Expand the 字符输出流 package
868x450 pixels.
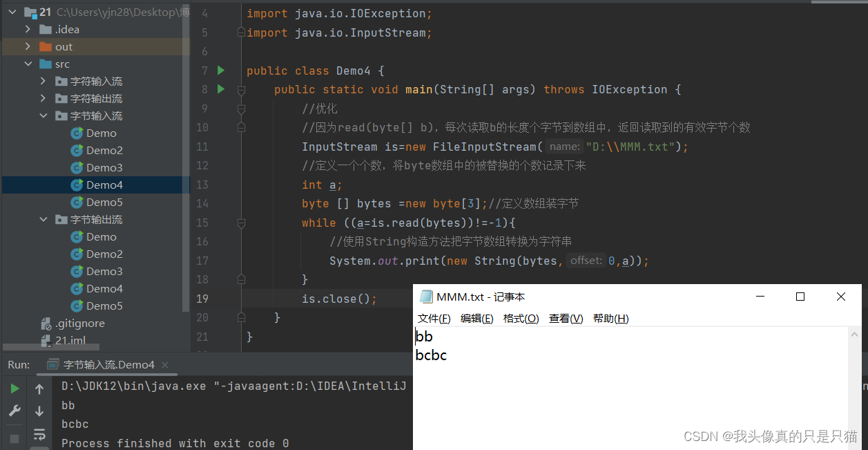(x=44, y=98)
